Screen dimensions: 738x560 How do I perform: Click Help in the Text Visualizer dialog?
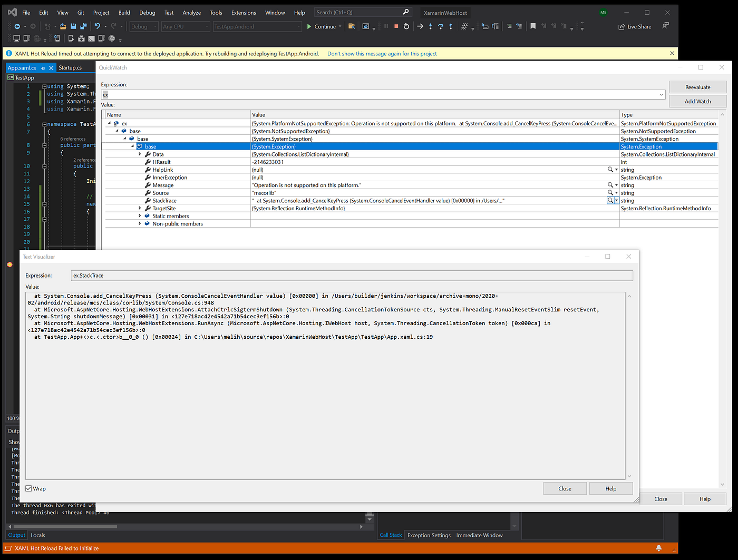tap(611, 489)
